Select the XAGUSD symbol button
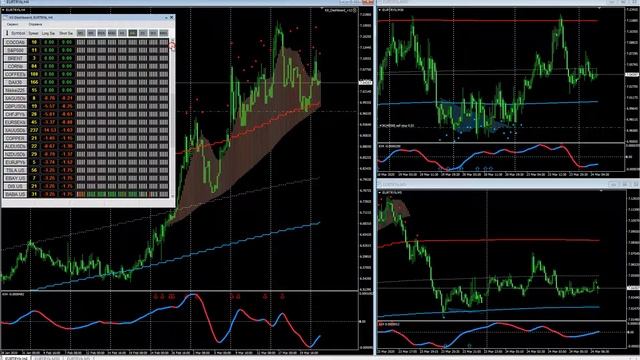Image resolution: width=640 pixels, height=360 pixels. [16, 98]
